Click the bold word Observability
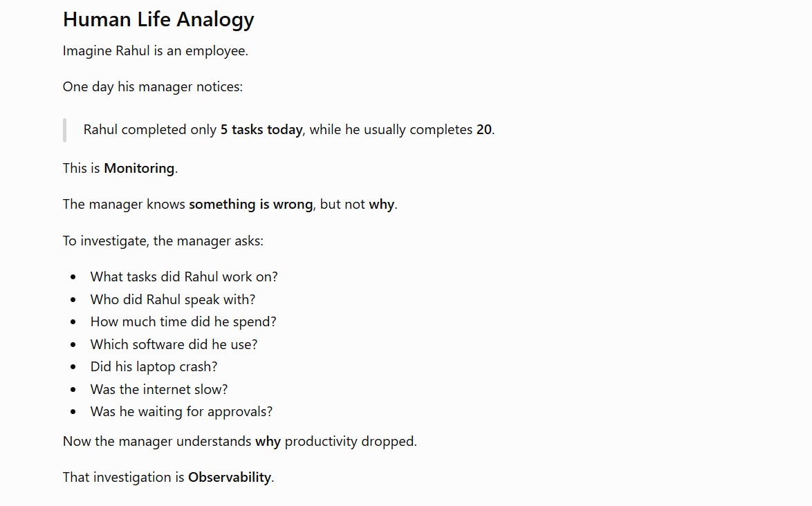The height and width of the screenshot is (506, 812). coord(230,477)
